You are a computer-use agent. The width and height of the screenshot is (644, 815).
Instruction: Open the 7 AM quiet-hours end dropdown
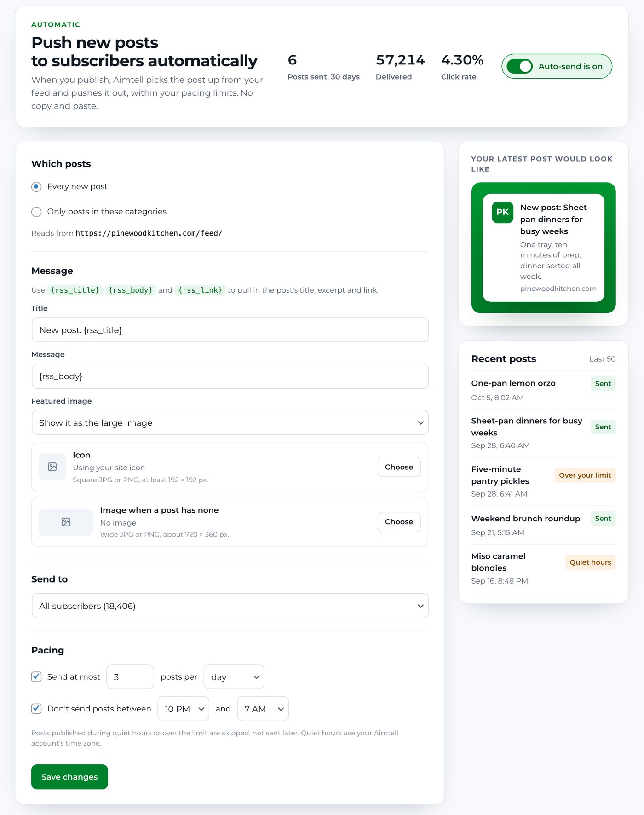tap(263, 709)
